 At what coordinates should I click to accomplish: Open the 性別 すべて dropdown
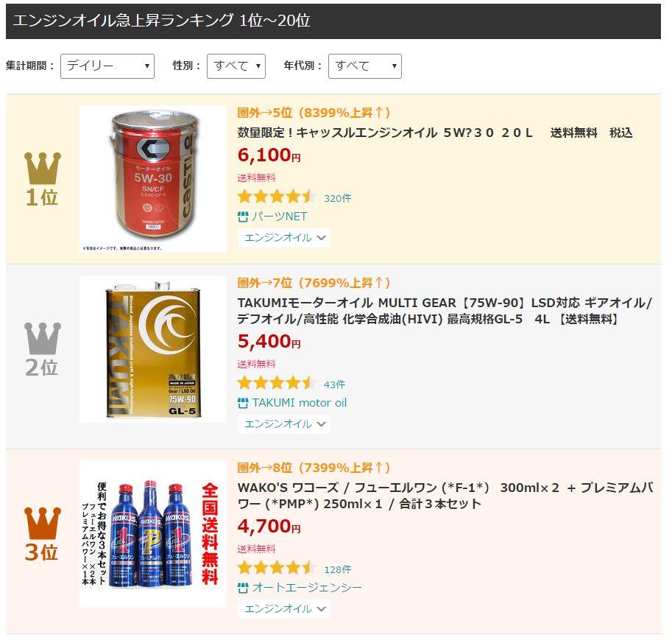236,66
